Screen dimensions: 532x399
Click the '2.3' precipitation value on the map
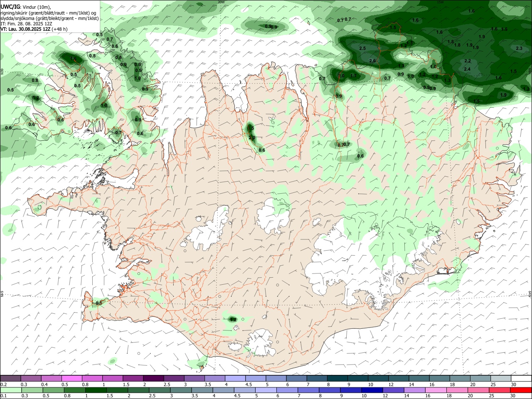519,49
